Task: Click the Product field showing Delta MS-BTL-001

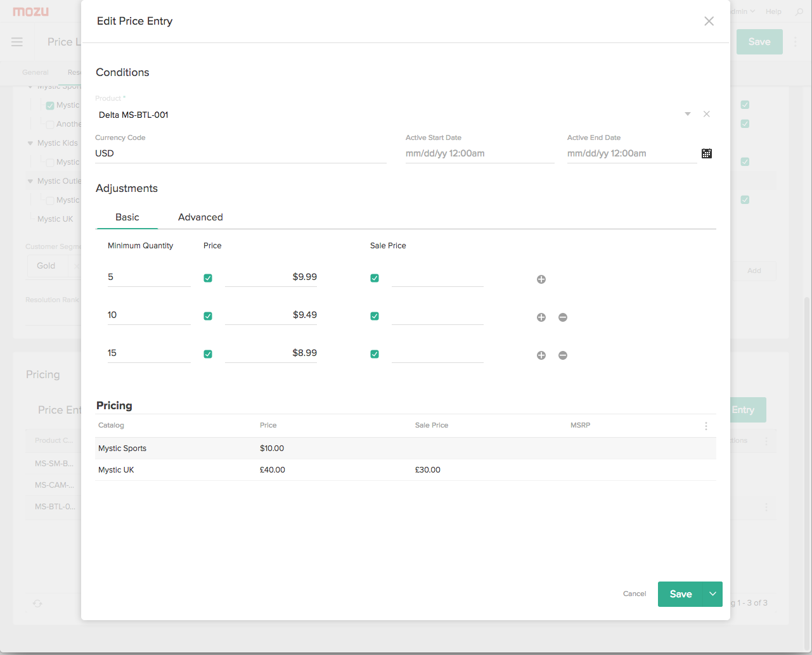Action: coord(387,115)
